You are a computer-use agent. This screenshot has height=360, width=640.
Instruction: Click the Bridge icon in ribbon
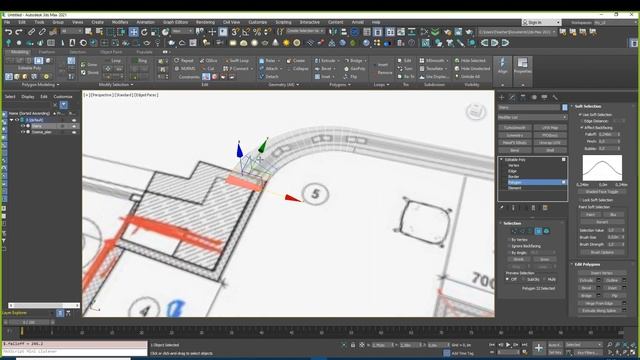pos(347,60)
